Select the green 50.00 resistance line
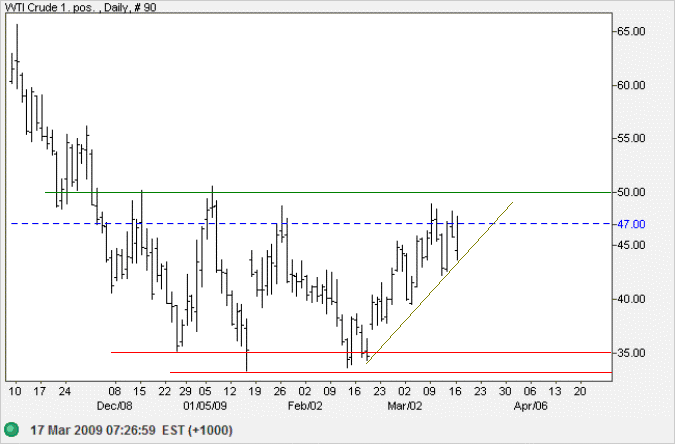The image size is (675, 444). [328, 192]
